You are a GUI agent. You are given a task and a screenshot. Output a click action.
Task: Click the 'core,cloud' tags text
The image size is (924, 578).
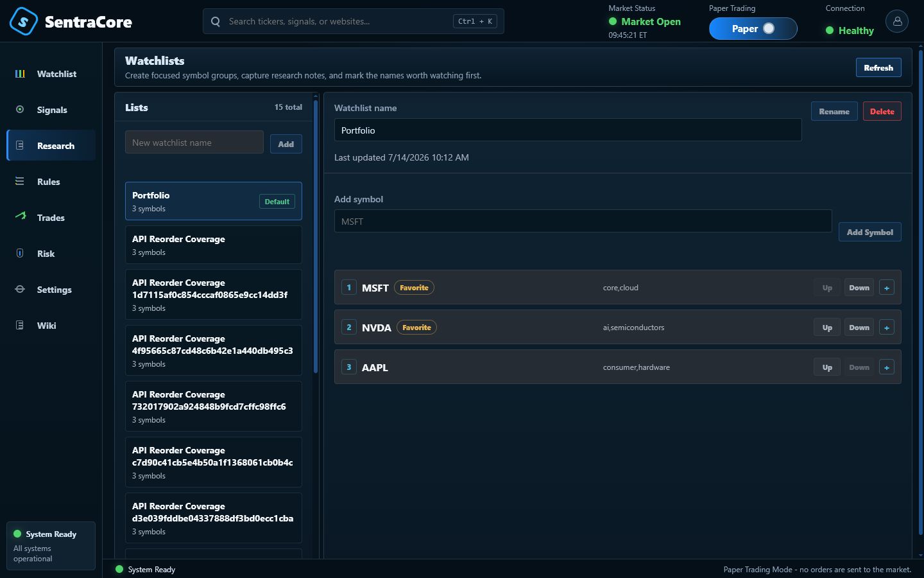tap(620, 288)
